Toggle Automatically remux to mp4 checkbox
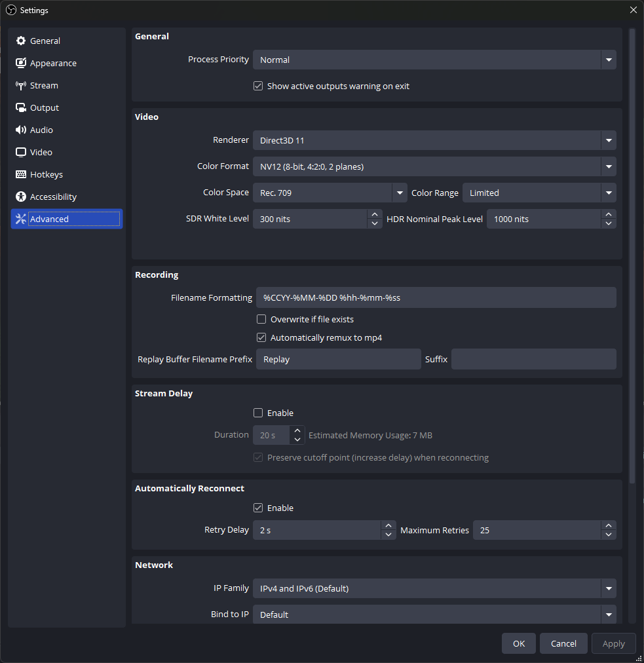The height and width of the screenshot is (663, 644). [261, 338]
